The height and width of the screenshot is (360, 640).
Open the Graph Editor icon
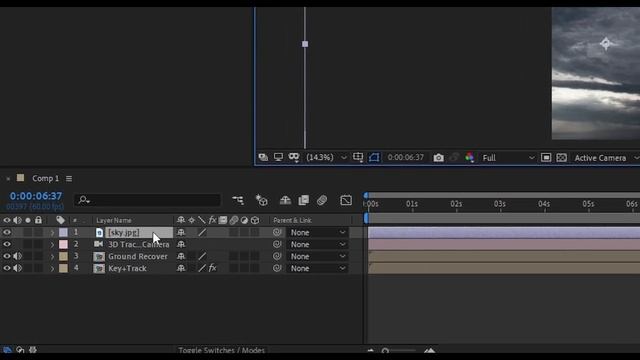click(346, 200)
